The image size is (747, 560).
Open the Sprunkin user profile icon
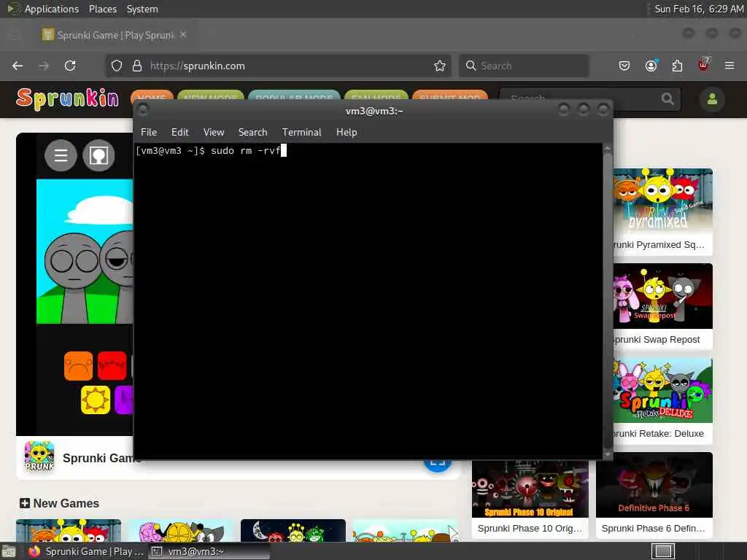[x=712, y=99]
